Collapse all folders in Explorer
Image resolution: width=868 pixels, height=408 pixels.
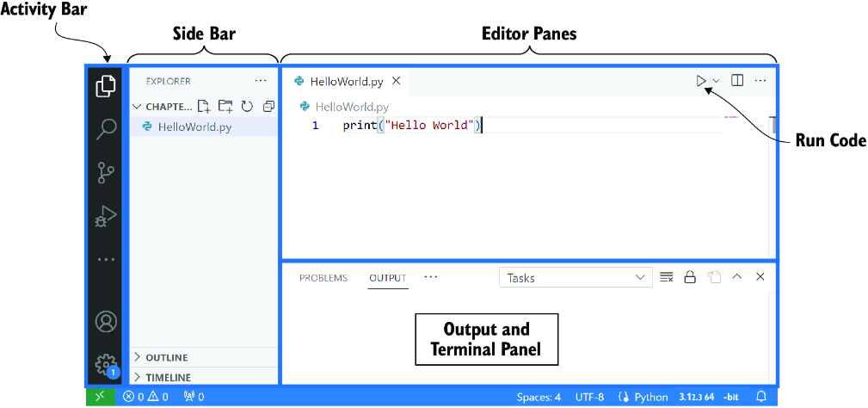[x=268, y=106]
